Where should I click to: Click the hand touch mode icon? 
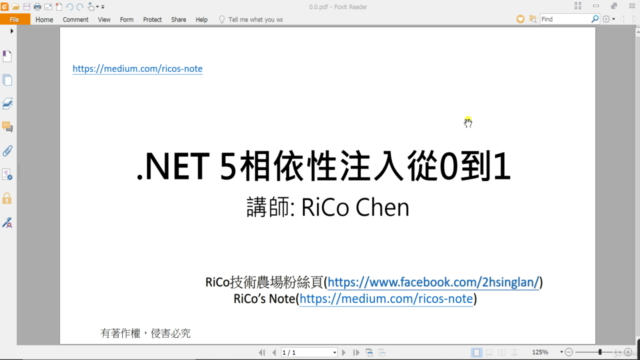coord(91,7)
